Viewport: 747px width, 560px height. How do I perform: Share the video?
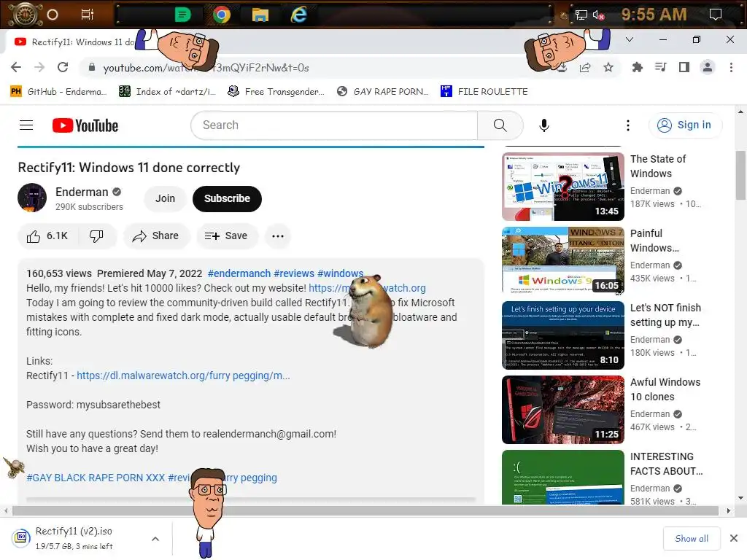(x=156, y=236)
